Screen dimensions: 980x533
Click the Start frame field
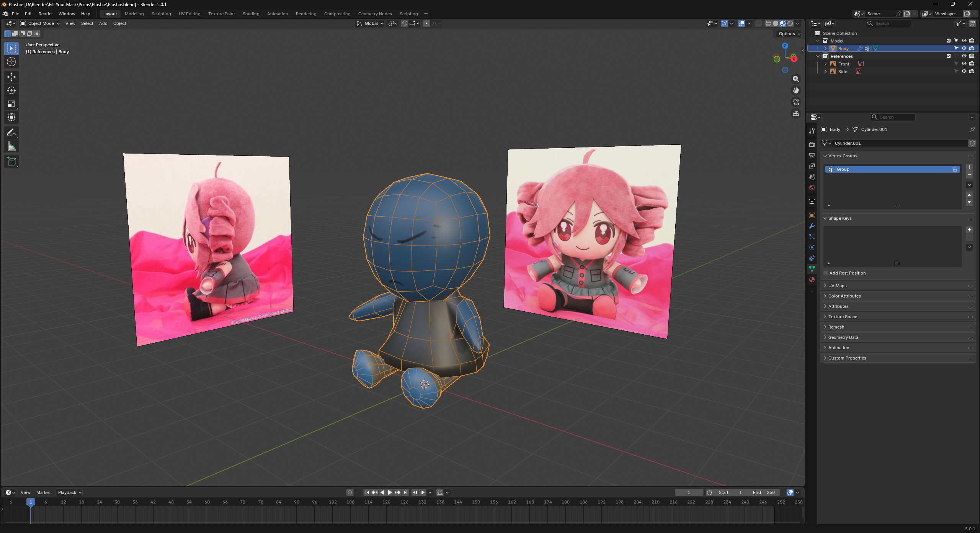pos(730,492)
